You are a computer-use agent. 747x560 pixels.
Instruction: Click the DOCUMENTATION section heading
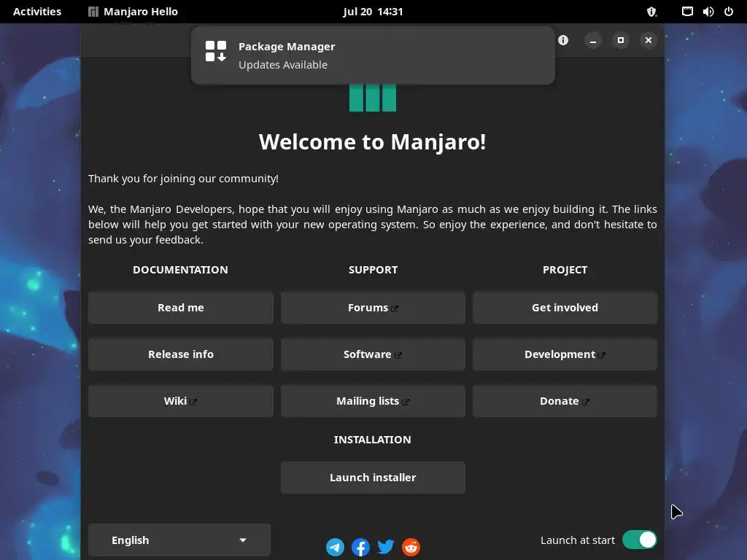pos(181,270)
